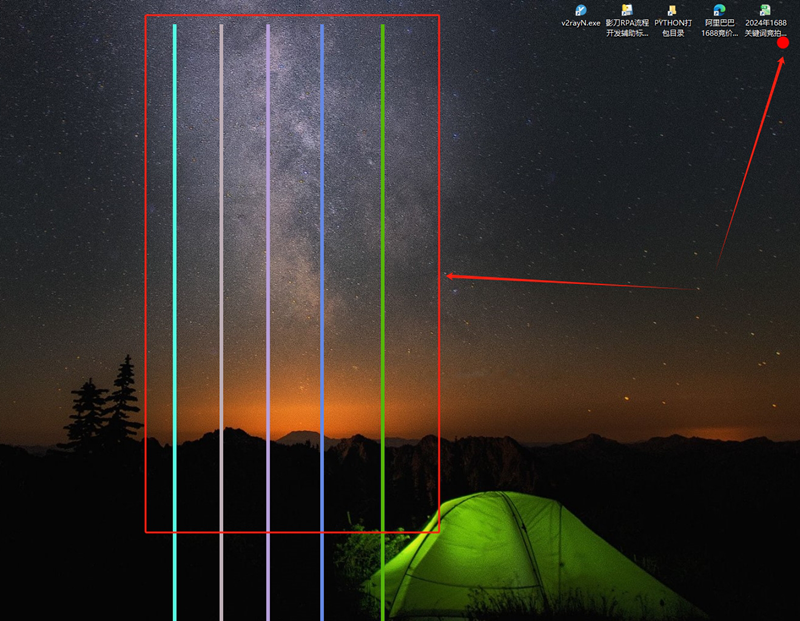The image size is (800, 621).
Task: Click the green vertical line
Action: [383, 321]
